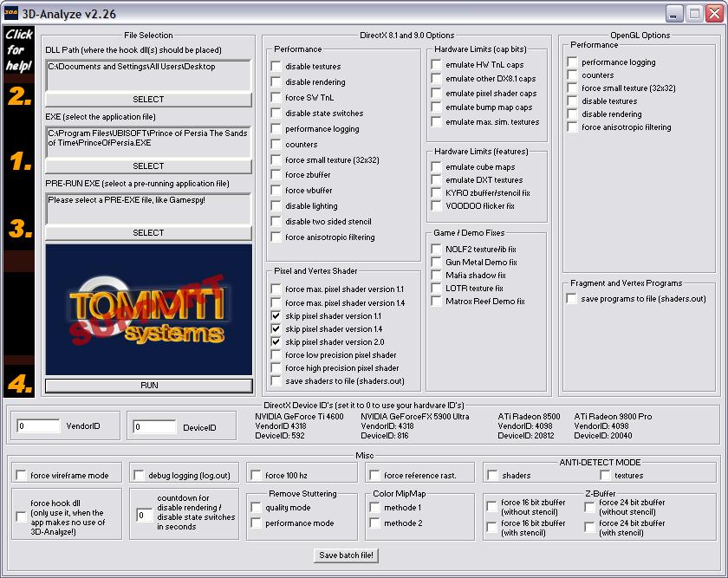Enable 'LOTR texture fix'
The width and height of the screenshot is (728, 578).
tap(437, 288)
